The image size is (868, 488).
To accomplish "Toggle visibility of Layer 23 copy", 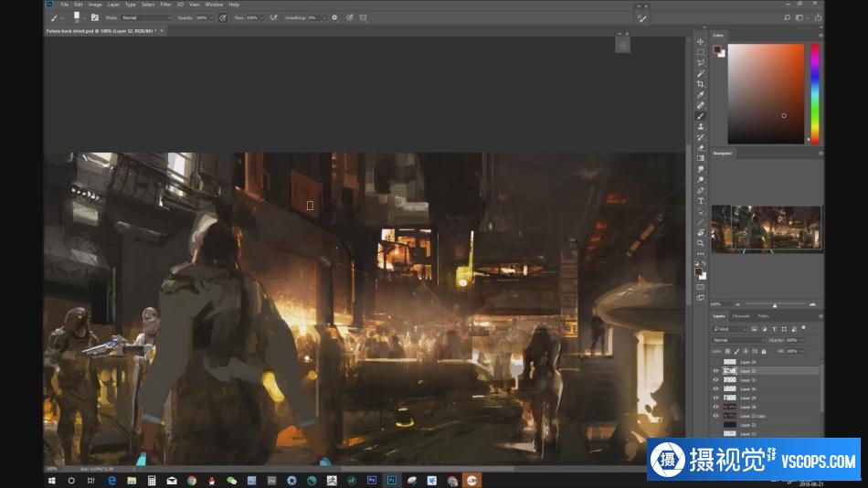I will point(715,416).
